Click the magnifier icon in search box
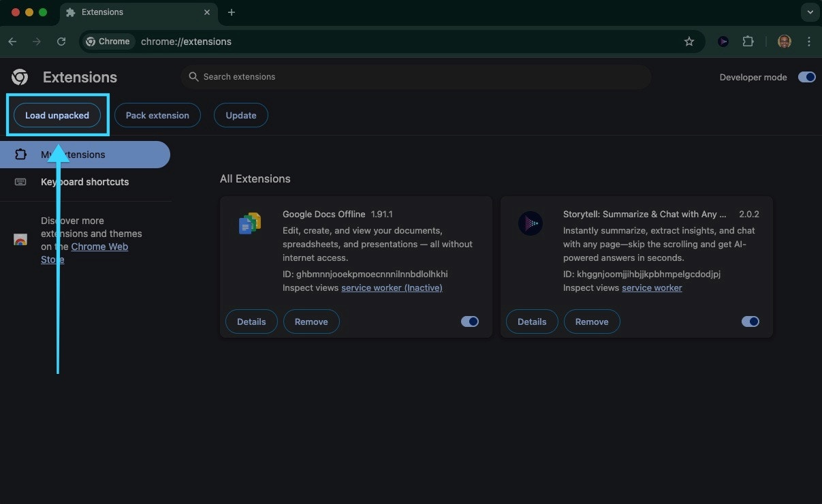 tap(193, 77)
